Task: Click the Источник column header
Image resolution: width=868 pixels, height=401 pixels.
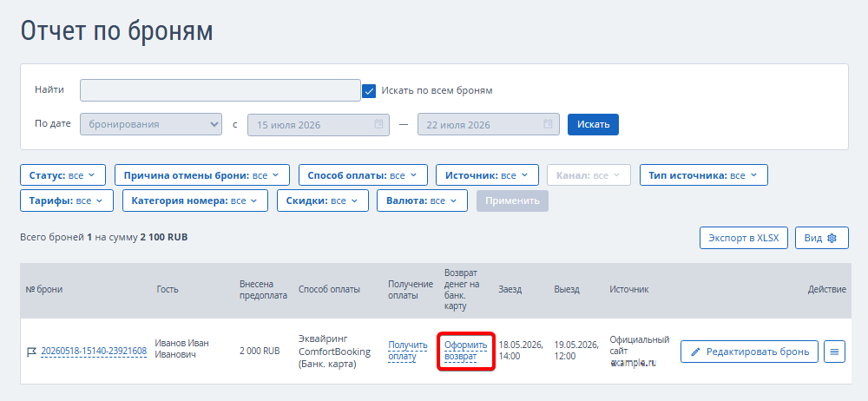Action: 628,289
